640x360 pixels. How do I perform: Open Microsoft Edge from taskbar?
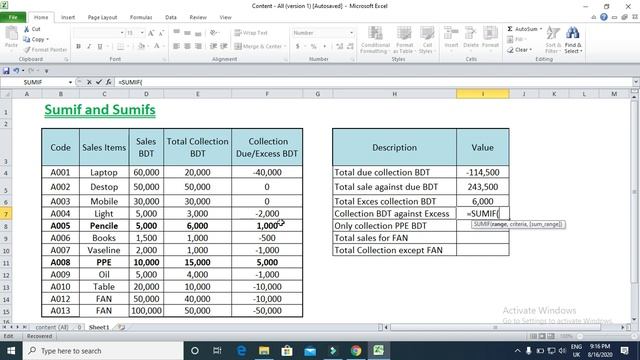(x=241, y=351)
